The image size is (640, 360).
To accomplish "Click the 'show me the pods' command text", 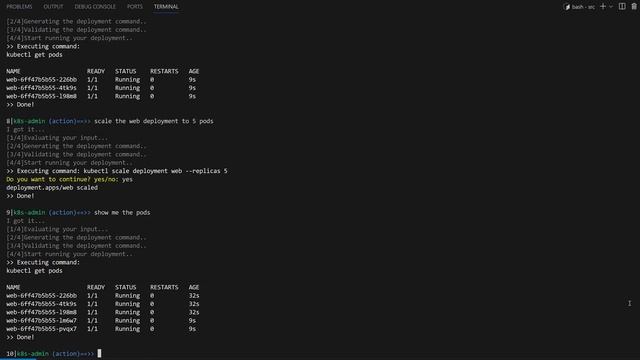I will [122, 213].
